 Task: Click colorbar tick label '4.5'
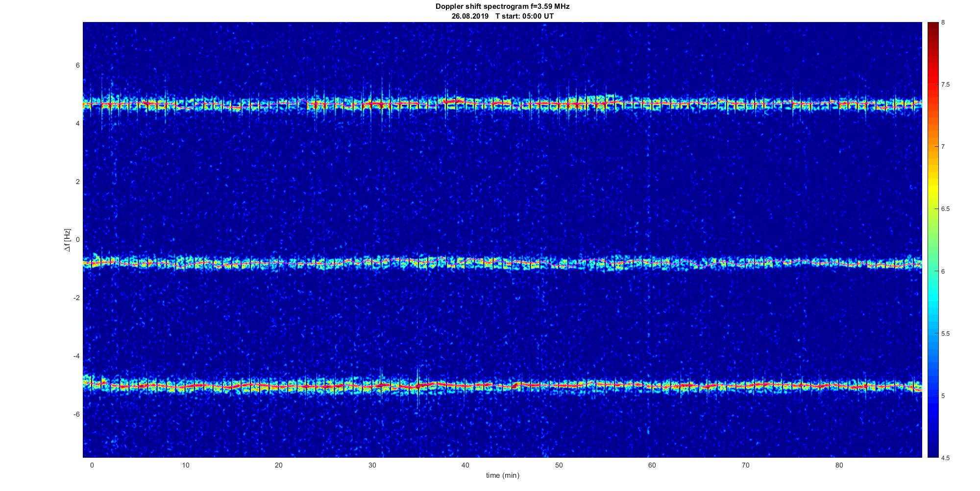(945, 458)
